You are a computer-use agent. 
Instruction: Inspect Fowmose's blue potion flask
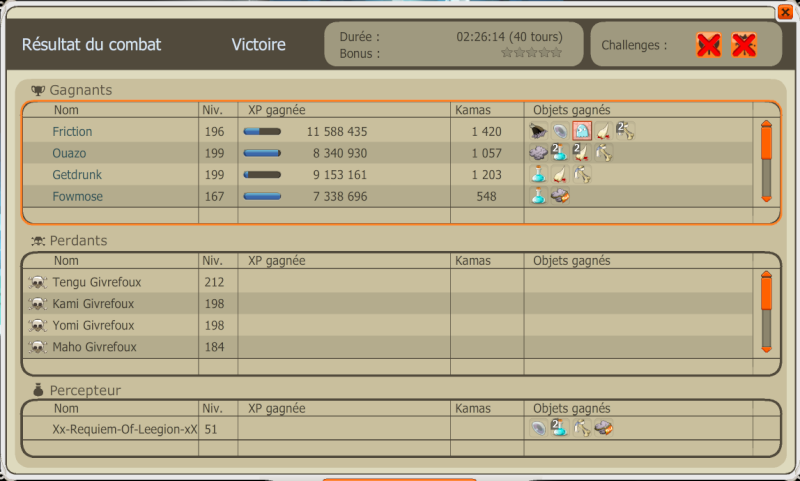pos(538,196)
